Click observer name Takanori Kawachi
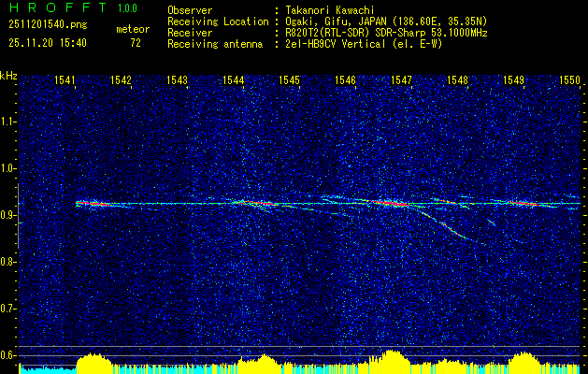Screen dimensions: 588x374 click(329, 10)
